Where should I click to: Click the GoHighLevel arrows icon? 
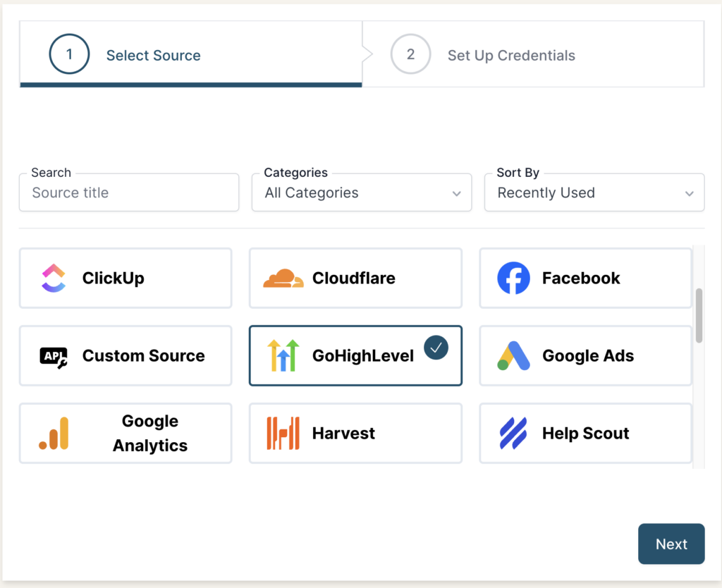point(283,356)
